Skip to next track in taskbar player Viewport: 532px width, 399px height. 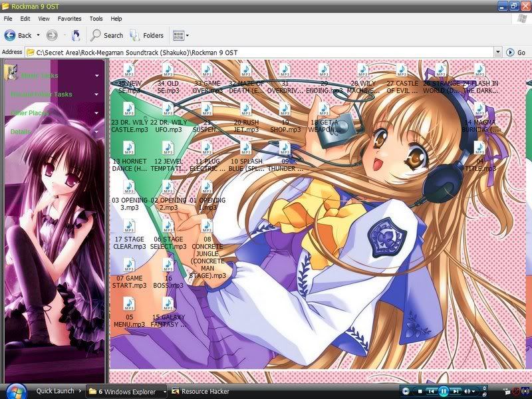click(x=456, y=392)
